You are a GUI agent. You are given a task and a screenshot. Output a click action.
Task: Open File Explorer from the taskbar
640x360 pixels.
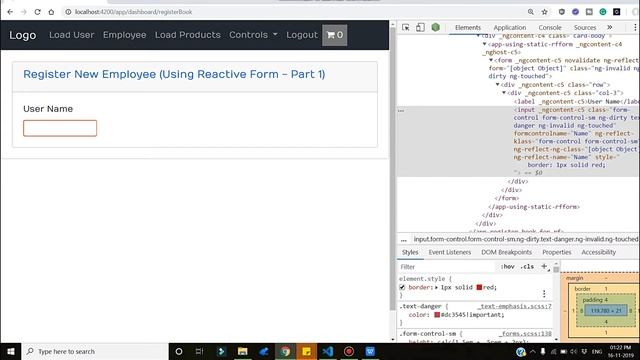click(x=242, y=351)
